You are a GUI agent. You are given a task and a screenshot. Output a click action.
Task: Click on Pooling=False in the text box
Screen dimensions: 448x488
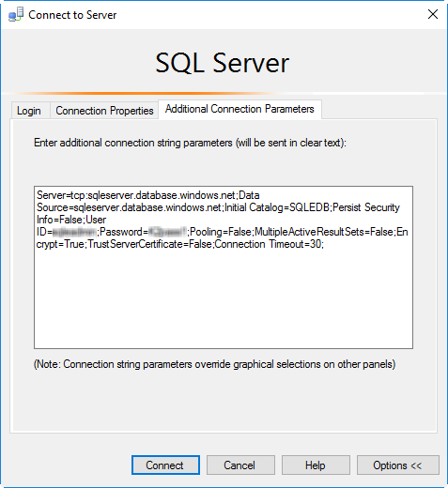[x=220, y=232]
